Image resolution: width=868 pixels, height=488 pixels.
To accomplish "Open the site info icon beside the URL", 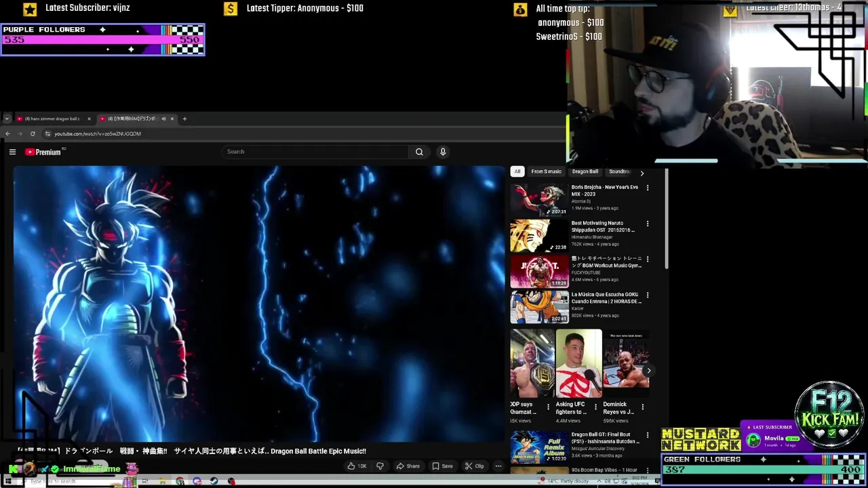I will (47, 134).
